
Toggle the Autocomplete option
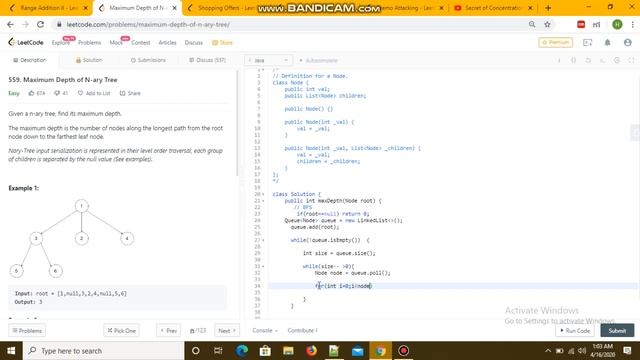tap(318, 60)
